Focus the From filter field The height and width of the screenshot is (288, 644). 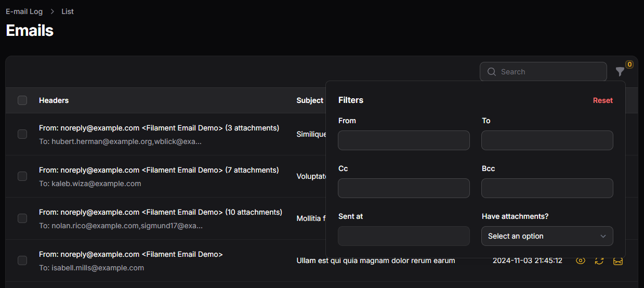404,140
